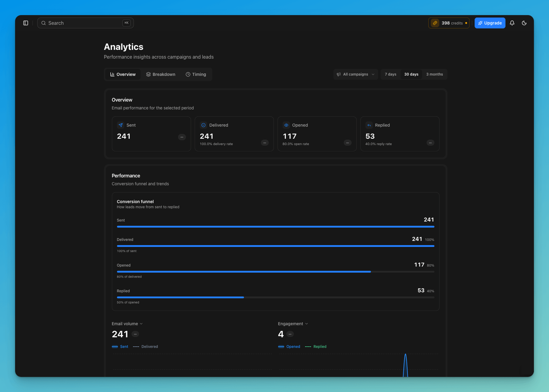Viewport: 549px width, 392px height.
Task: Click the Conversion funnel heading
Action: (x=135, y=202)
